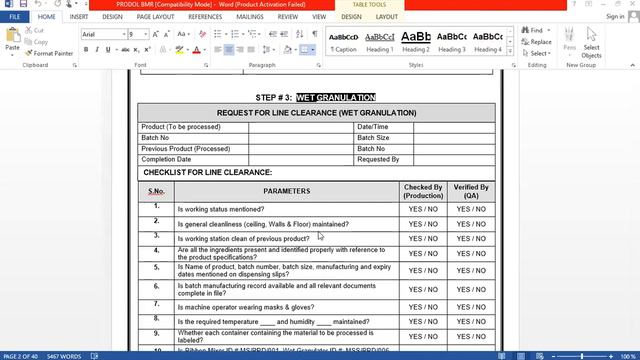
Task: Save the document from quick access toolbar
Action: coord(23,4)
